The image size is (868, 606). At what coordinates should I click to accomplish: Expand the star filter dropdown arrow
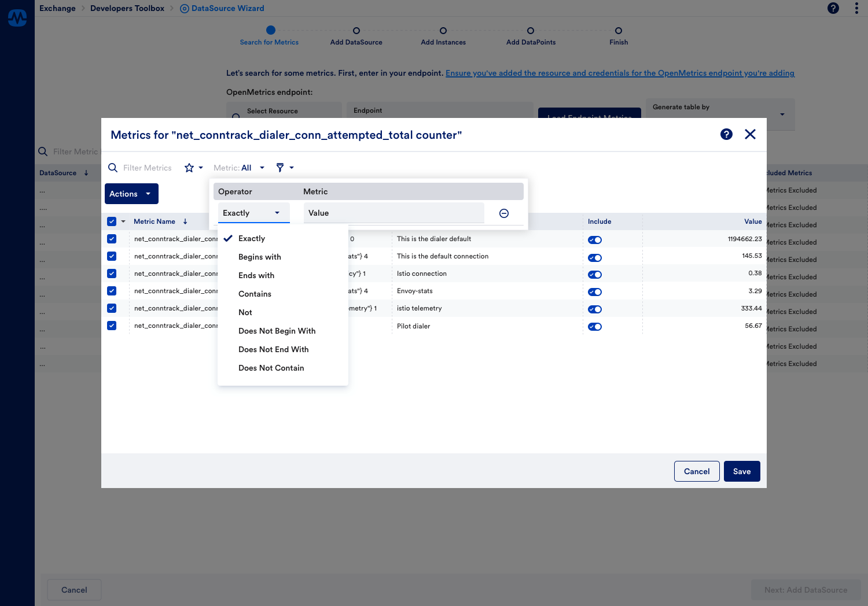coord(201,168)
